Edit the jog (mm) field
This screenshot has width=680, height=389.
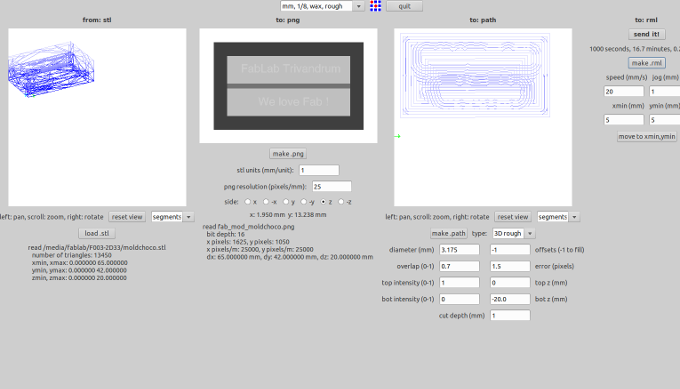(x=664, y=92)
